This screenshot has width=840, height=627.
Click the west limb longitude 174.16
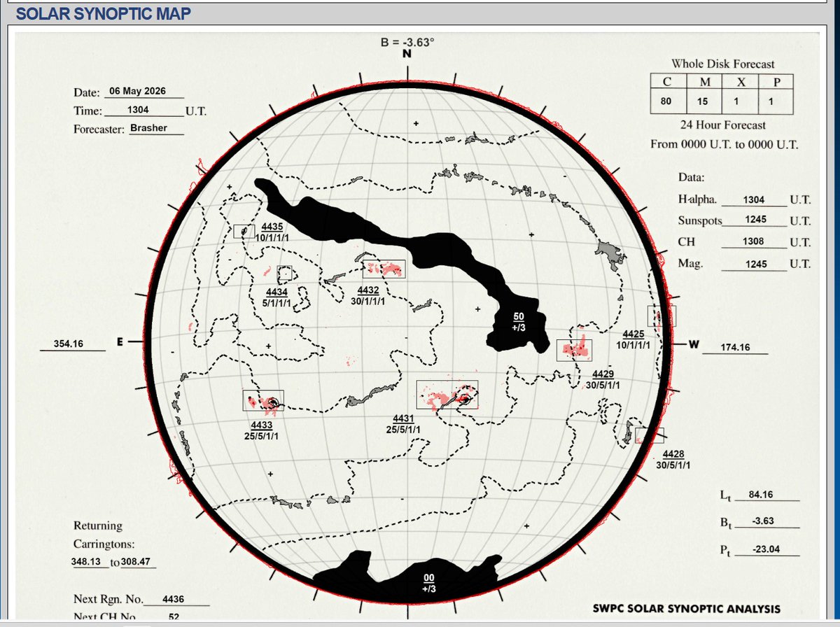tap(734, 347)
